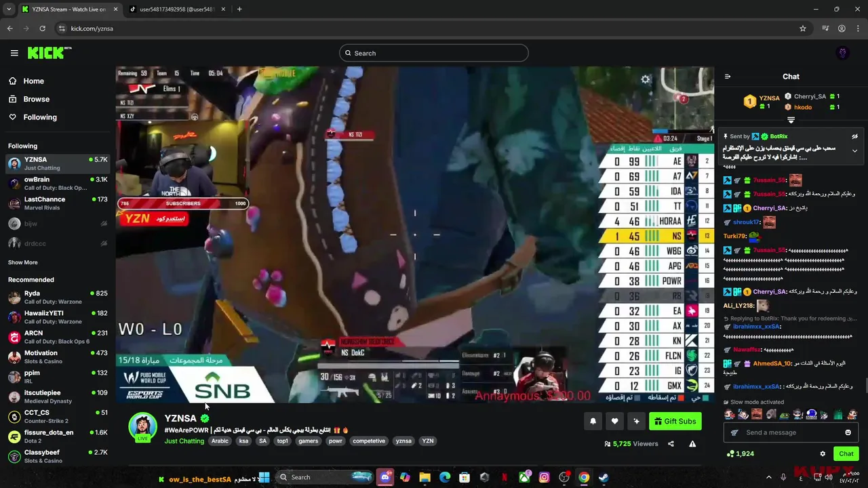The height and width of the screenshot is (488, 868).
Task: Follow channel with heart button
Action: [x=614, y=422]
